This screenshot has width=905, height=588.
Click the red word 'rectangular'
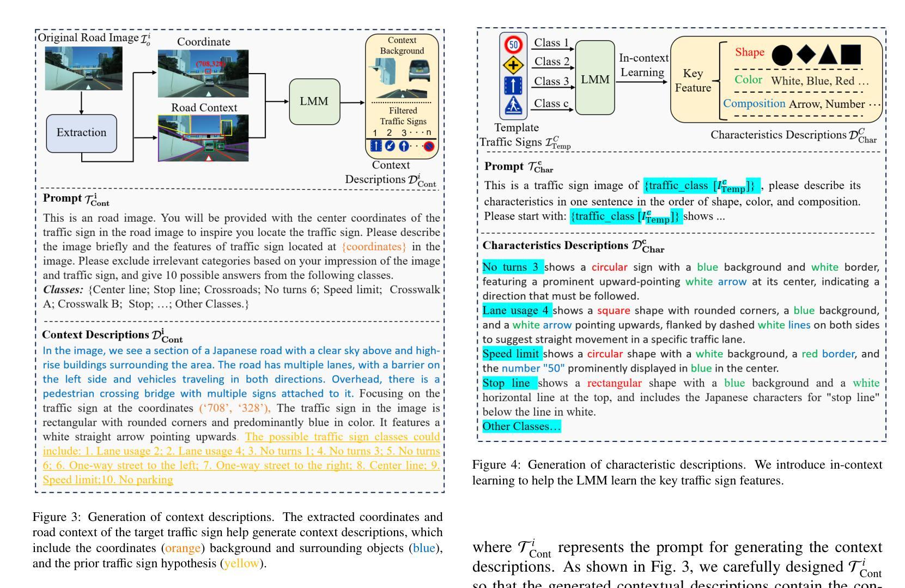coord(615,383)
